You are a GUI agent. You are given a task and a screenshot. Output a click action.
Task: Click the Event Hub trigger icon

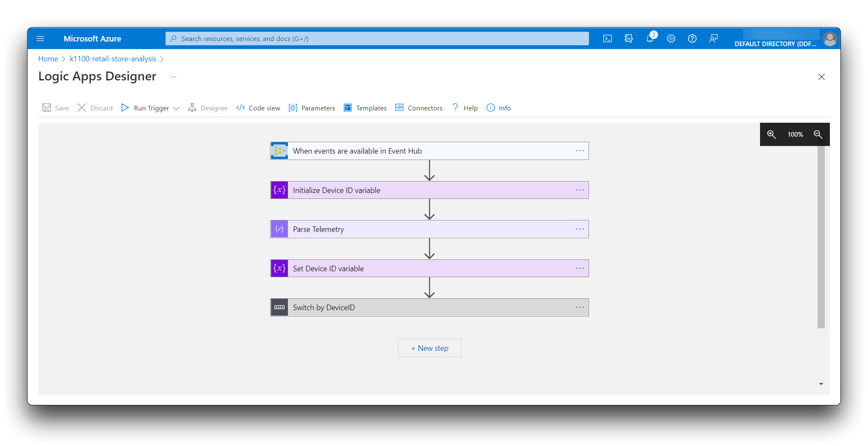[x=279, y=151]
